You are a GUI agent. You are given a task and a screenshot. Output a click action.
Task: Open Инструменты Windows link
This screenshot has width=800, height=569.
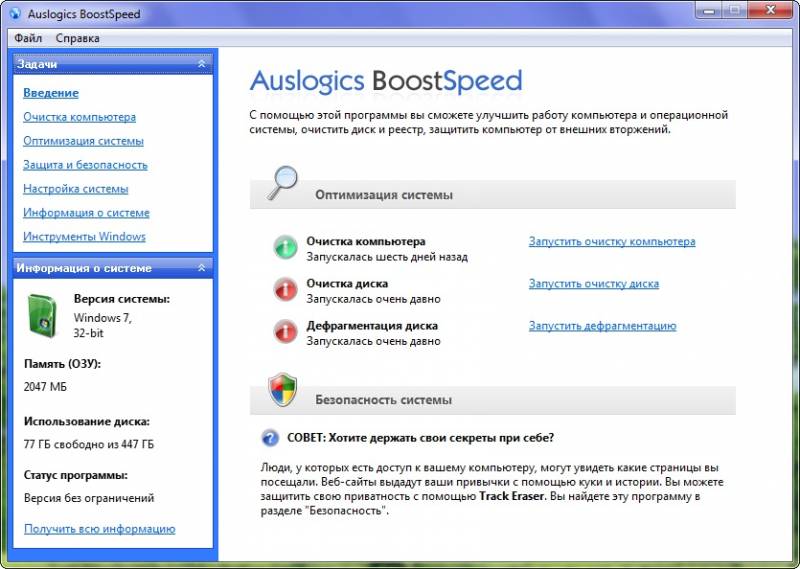[84, 237]
